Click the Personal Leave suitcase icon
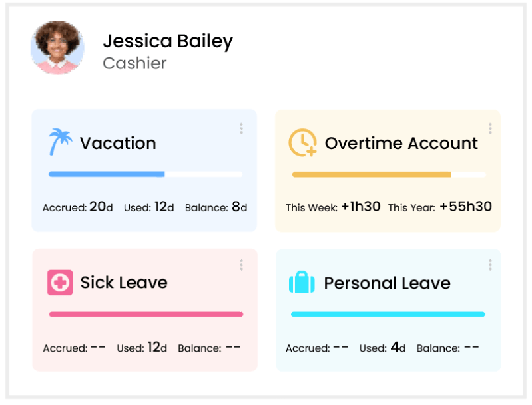 click(302, 283)
